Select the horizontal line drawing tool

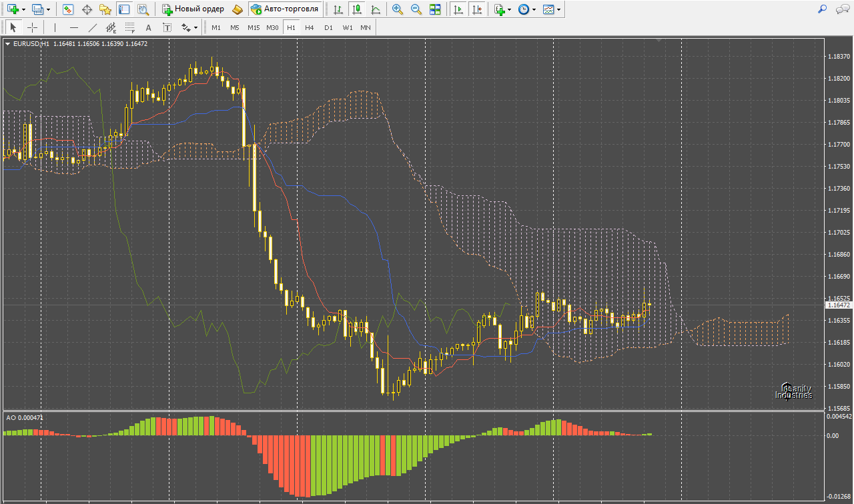click(74, 27)
